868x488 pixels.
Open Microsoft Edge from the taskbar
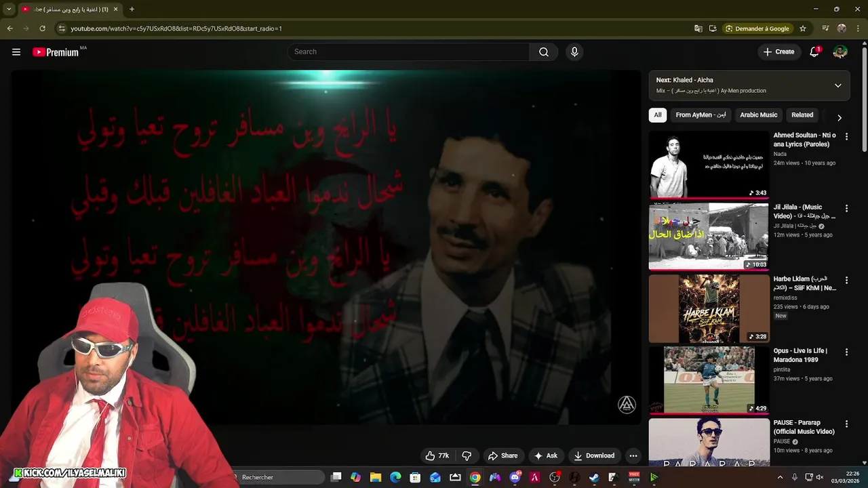[395, 477]
